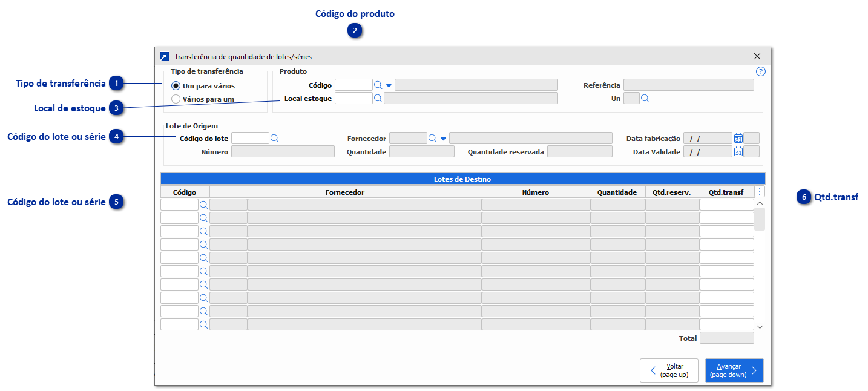The width and height of the screenshot is (868, 391).
Task: Open grid options three-dot menu
Action: tap(760, 192)
